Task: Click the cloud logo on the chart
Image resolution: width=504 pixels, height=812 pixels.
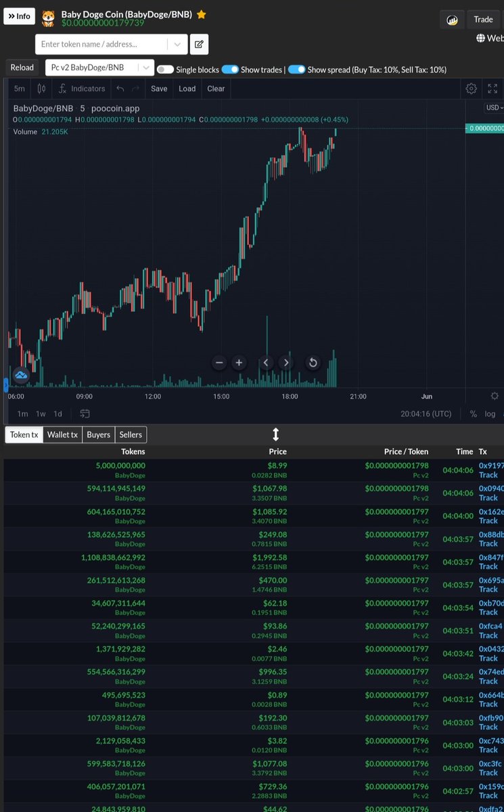Action: coord(21,375)
